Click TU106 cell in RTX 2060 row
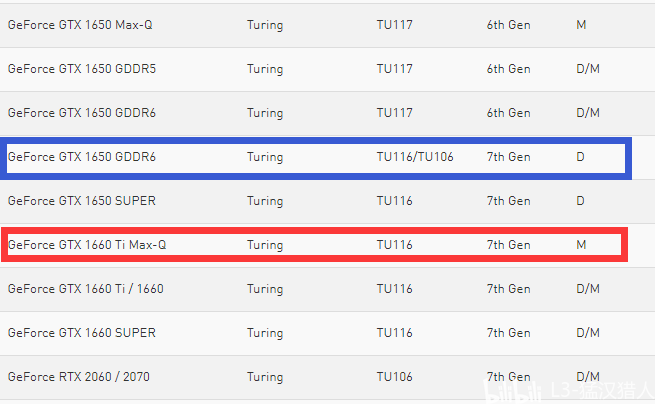655x404 pixels. (394, 377)
